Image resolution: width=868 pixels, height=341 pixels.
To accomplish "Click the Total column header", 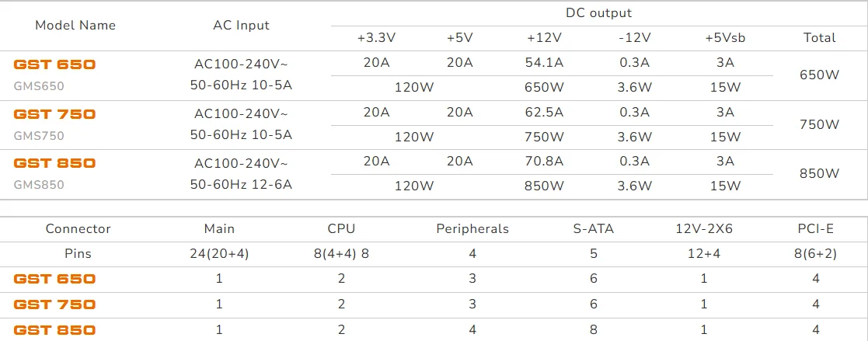I will point(820,37).
